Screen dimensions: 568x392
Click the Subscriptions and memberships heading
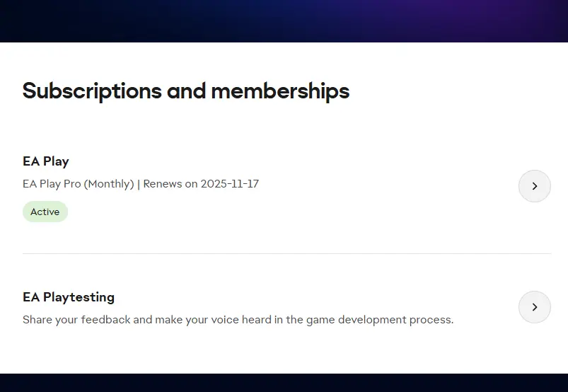pos(186,91)
